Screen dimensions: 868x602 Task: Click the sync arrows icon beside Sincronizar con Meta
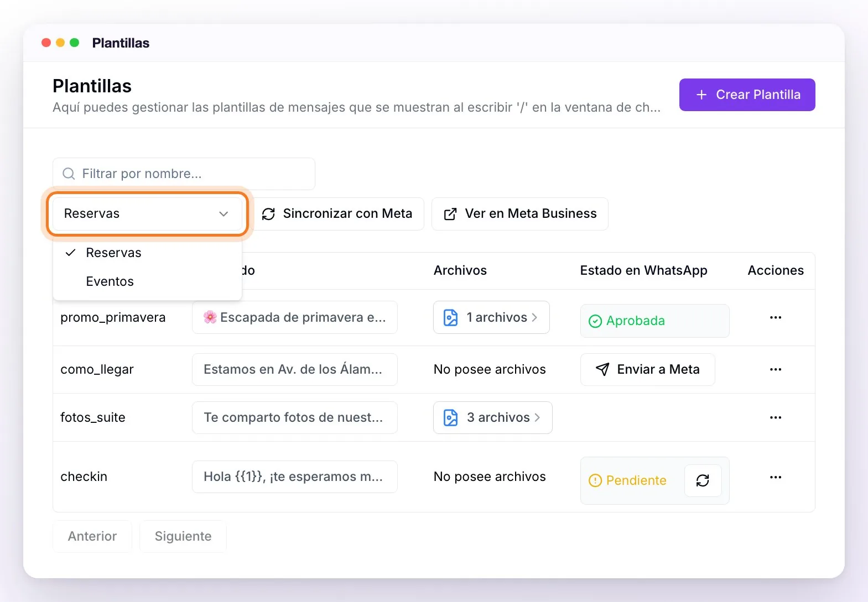click(x=268, y=214)
